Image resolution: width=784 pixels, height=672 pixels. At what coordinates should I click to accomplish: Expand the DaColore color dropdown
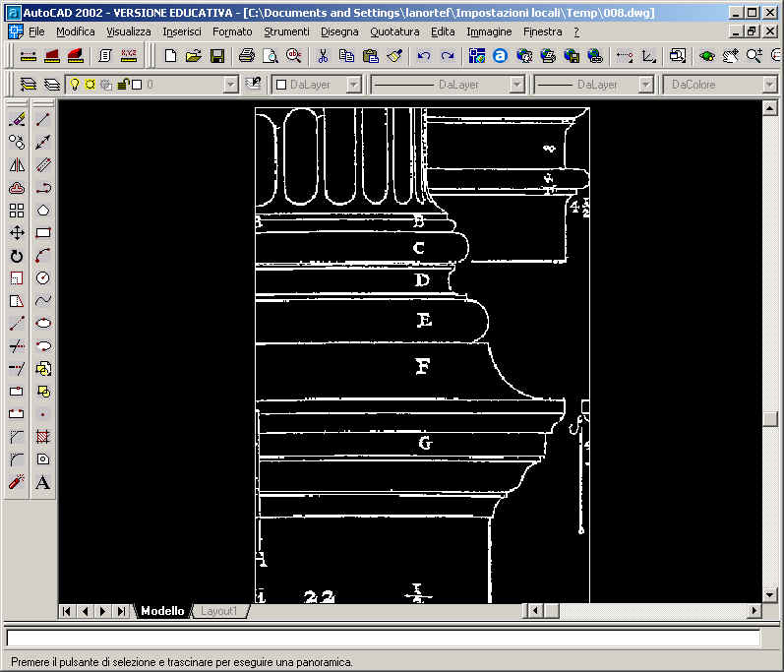[x=769, y=86]
